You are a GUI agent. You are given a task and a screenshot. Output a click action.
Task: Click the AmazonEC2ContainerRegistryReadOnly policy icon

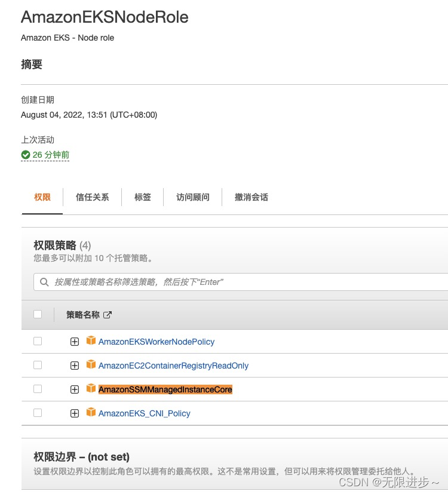tap(91, 365)
